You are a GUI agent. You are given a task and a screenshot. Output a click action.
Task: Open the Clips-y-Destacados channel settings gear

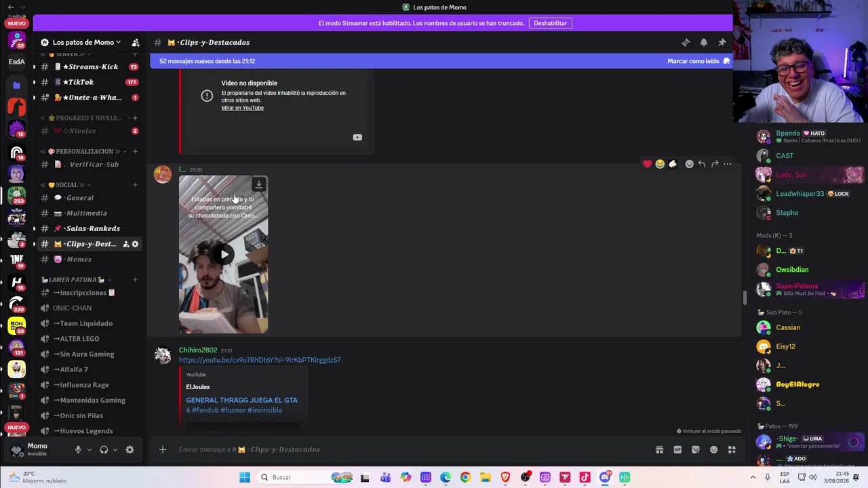tap(135, 244)
